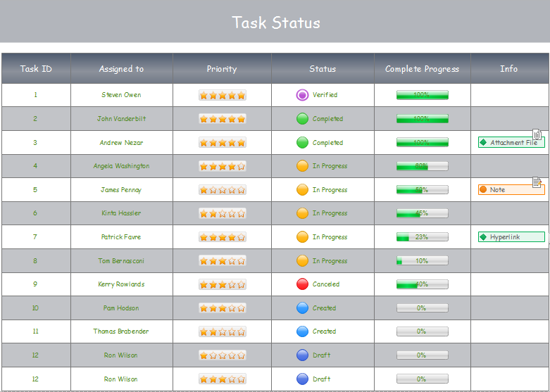Click the orange circle in Note tag

483,190
